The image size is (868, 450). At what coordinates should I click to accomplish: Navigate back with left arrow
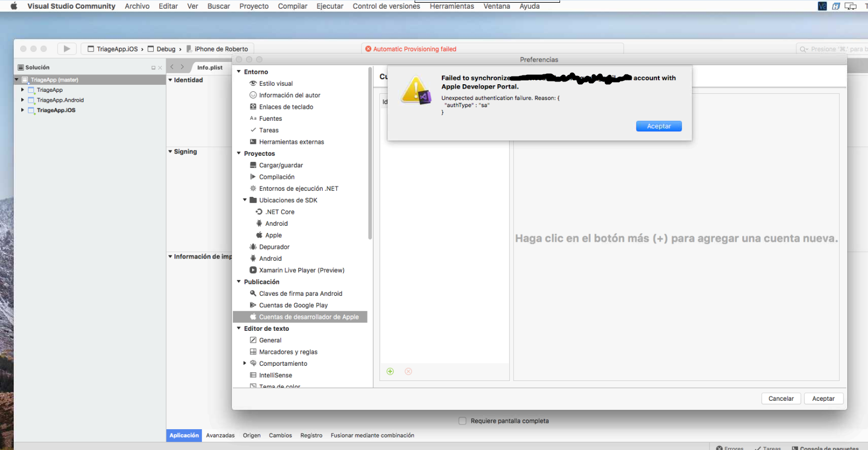172,67
